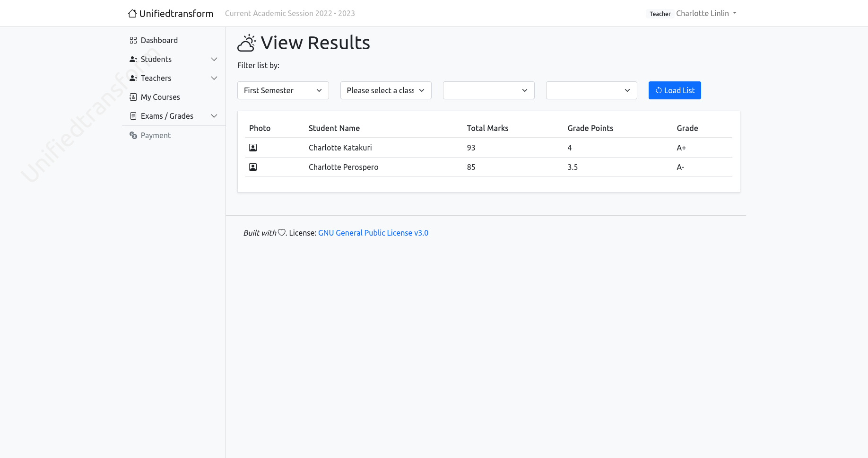Click the name Charlotte Katakuri
The width and height of the screenshot is (868, 458).
(x=340, y=148)
